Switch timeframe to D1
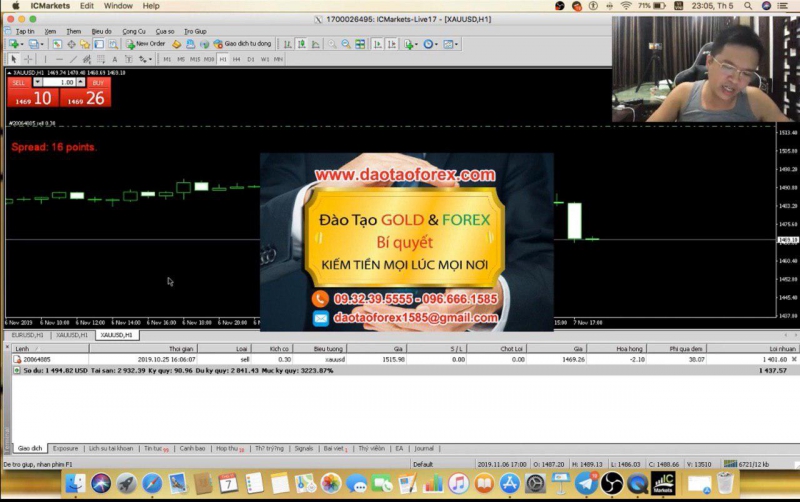 [x=251, y=59]
